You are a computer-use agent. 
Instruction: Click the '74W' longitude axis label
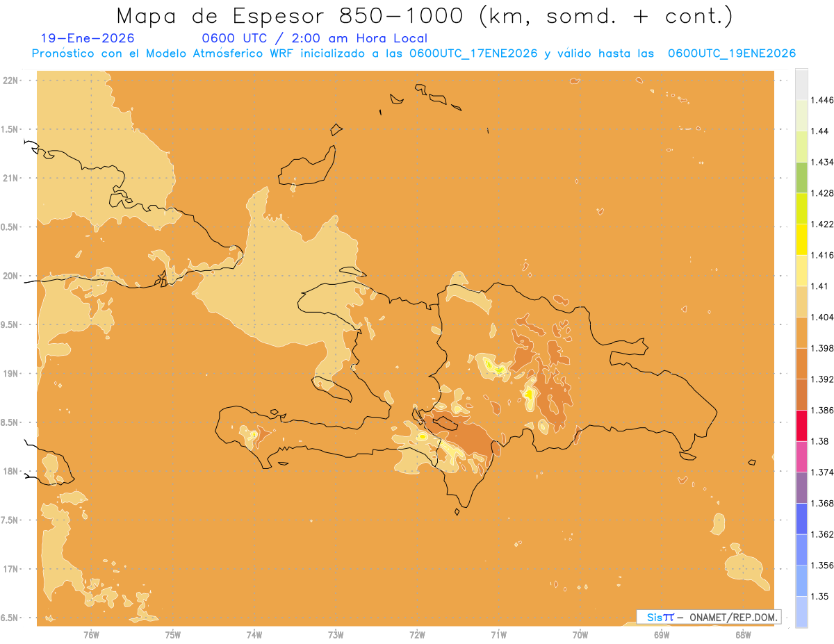pyautogui.click(x=254, y=636)
